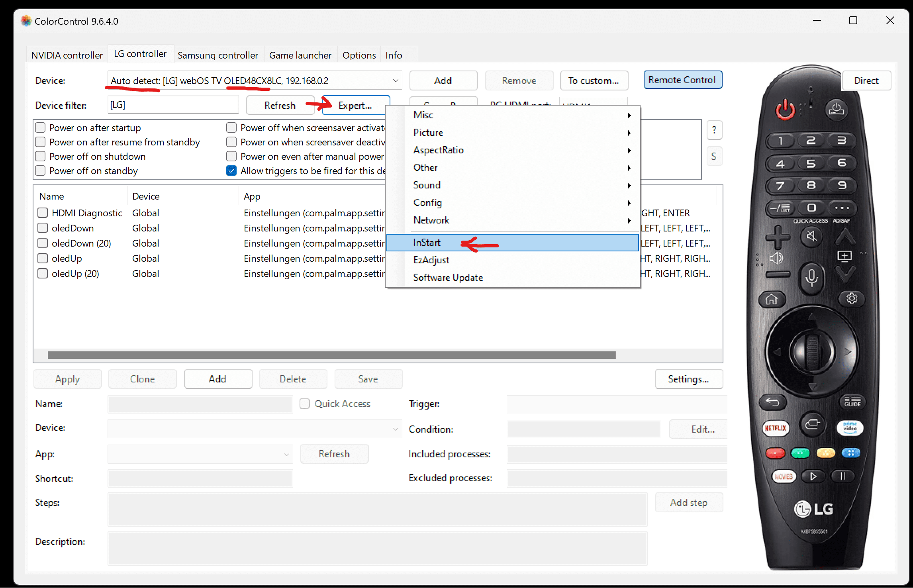Click the Settings... button
The width and height of the screenshot is (913, 588).
coord(689,379)
